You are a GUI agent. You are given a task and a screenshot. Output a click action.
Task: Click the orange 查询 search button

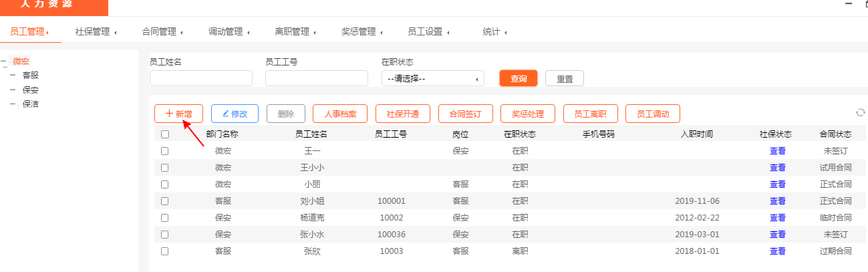pos(519,78)
